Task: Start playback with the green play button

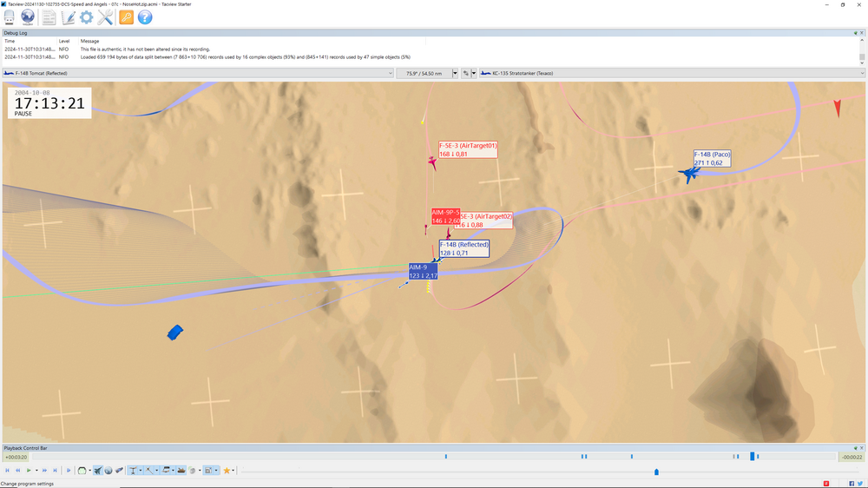Action: 29,471
